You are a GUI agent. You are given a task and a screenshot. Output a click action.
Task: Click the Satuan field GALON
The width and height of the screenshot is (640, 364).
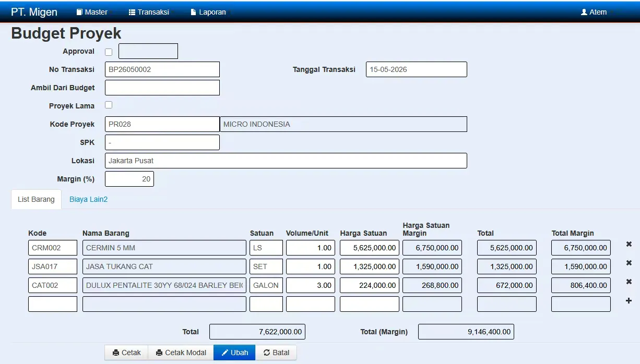click(x=266, y=285)
